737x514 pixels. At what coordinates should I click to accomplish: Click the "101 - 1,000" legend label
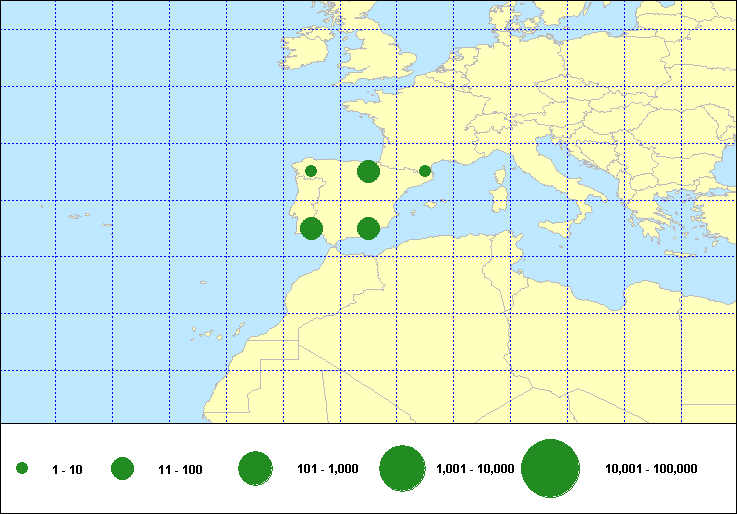click(x=328, y=470)
